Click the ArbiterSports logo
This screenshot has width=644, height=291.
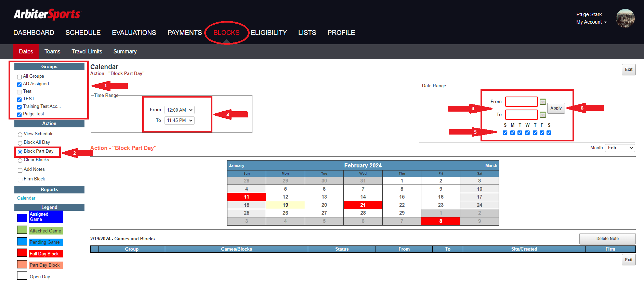click(x=47, y=14)
